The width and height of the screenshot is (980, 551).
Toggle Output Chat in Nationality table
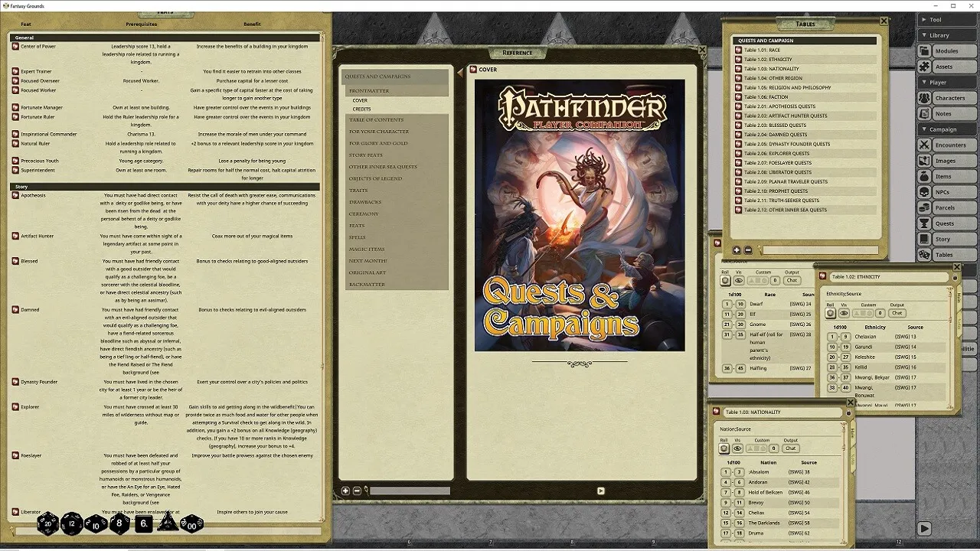click(791, 448)
